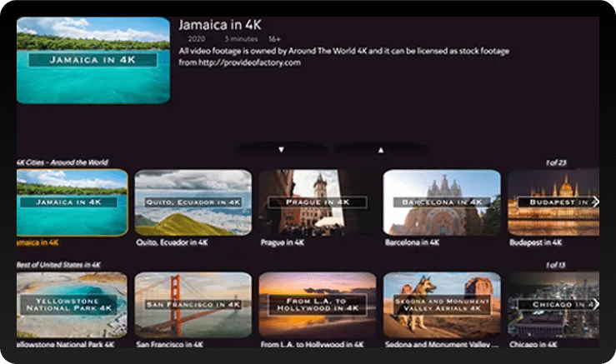The width and height of the screenshot is (616, 364).
Task: Click the up arrow navigation button
Action: pos(381,150)
